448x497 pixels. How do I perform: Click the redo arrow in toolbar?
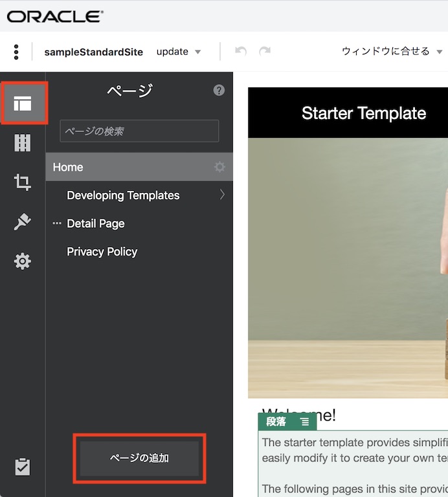[x=264, y=52]
